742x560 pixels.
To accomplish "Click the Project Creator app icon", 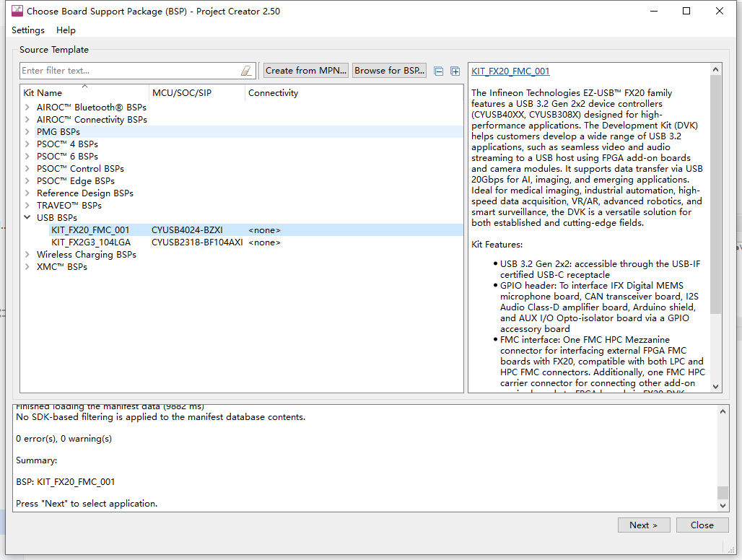I will coord(17,11).
